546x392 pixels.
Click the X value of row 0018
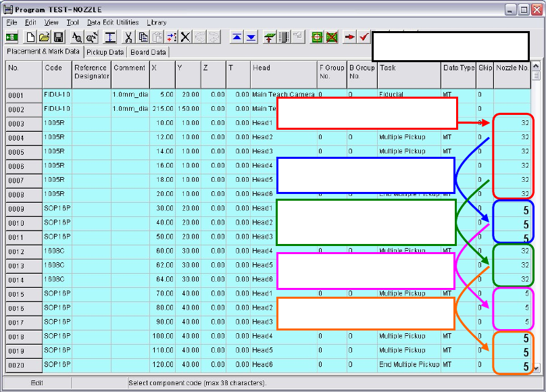coord(164,337)
